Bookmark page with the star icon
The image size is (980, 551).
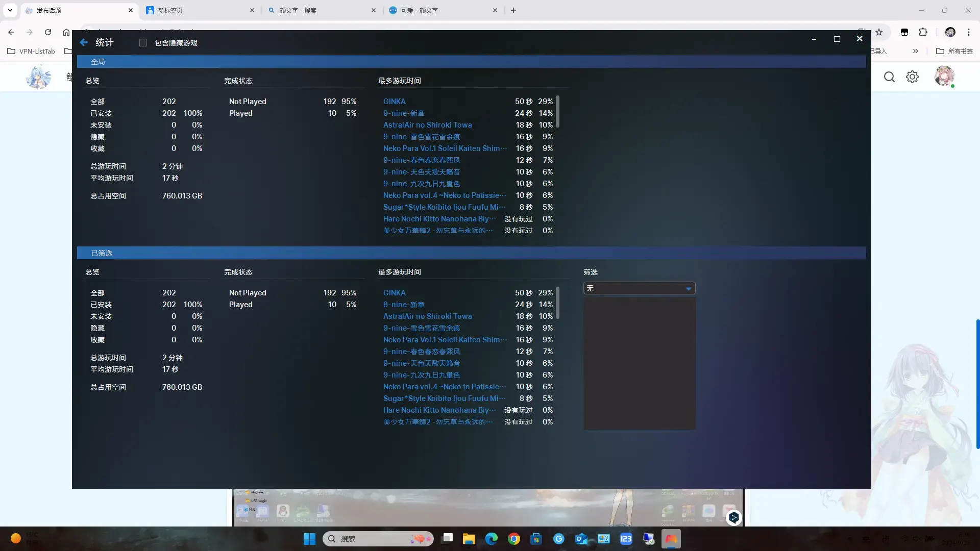(879, 32)
